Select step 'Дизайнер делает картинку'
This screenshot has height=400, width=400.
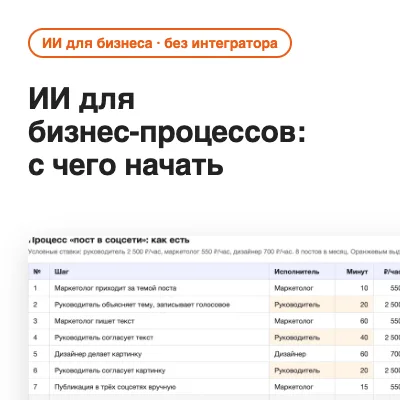[98, 354]
